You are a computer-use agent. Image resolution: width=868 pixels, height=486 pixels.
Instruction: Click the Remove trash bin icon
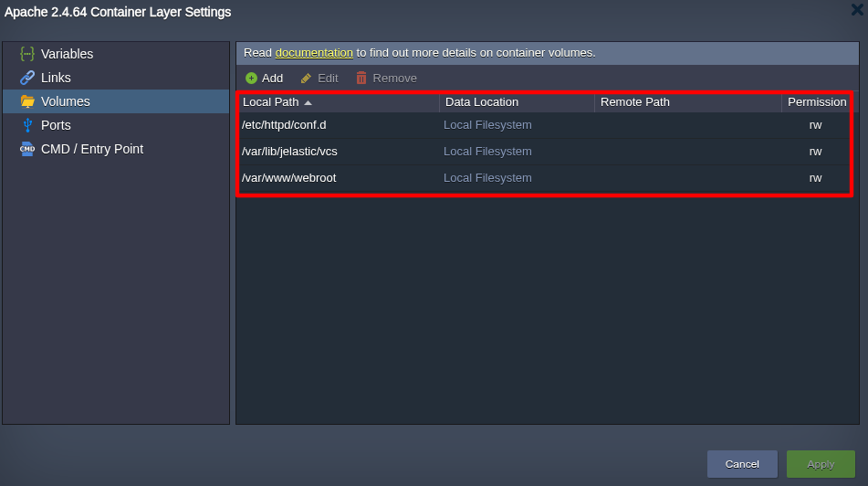pyautogui.click(x=361, y=79)
